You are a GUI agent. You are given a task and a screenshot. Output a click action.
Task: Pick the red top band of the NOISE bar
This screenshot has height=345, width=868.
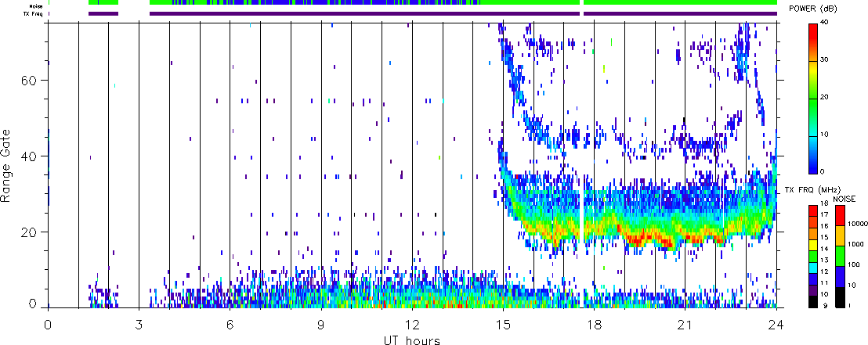tap(839, 215)
